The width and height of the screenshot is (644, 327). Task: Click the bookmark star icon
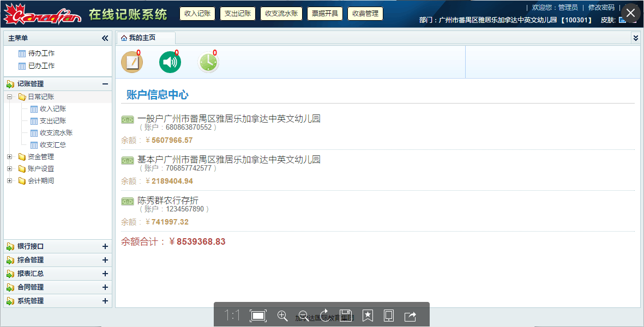[368, 316]
